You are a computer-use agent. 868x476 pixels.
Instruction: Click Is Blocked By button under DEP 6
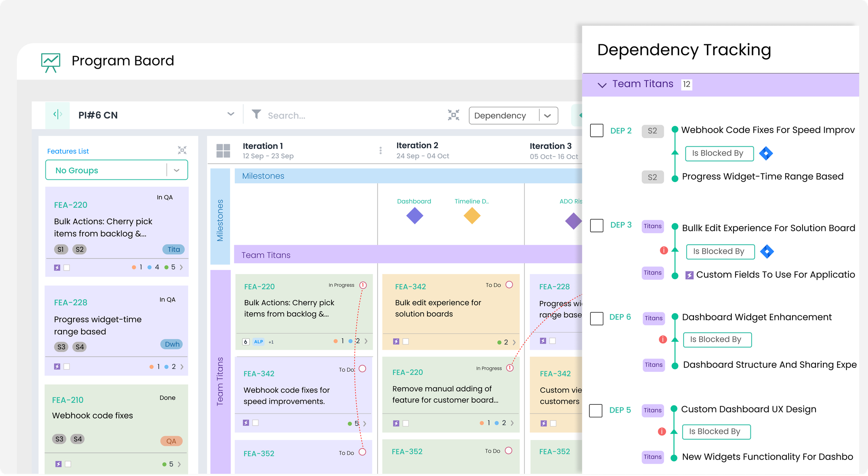point(717,340)
